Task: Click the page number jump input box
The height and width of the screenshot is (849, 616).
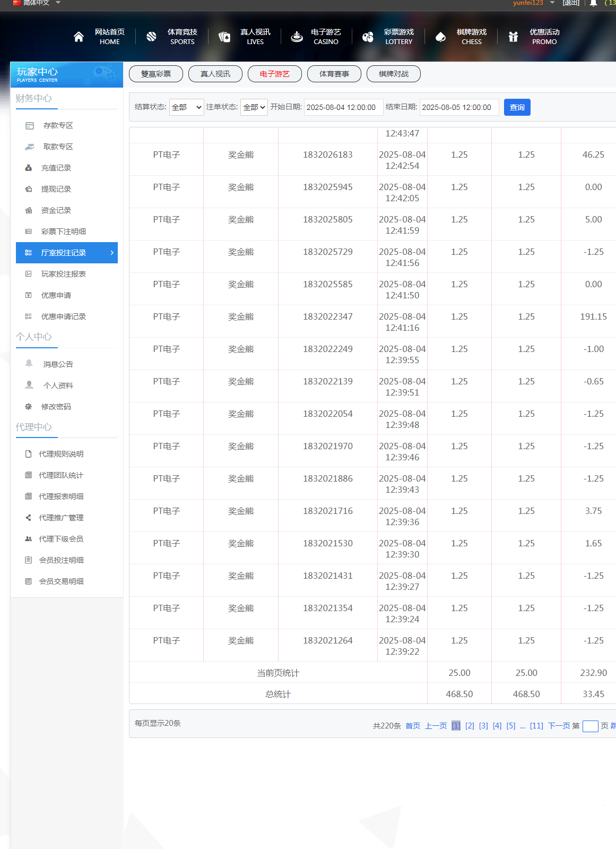Action: [x=590, y=726]
